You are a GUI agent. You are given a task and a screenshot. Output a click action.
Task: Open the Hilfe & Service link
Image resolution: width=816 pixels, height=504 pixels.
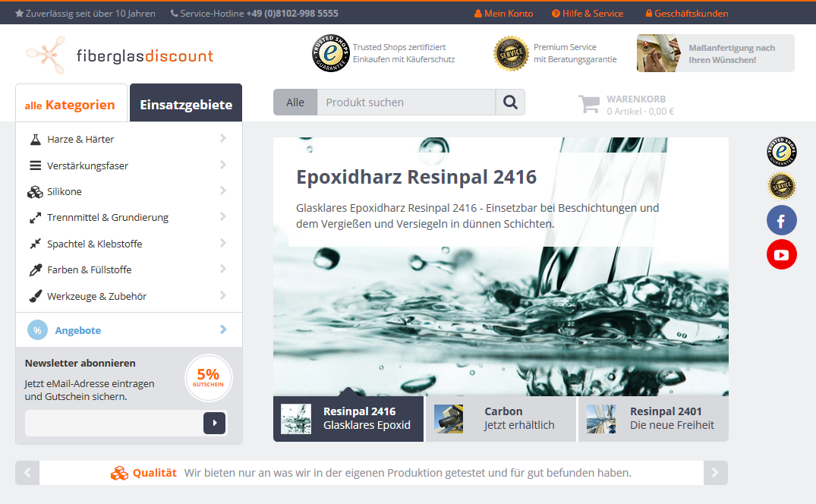coord(588,14)
